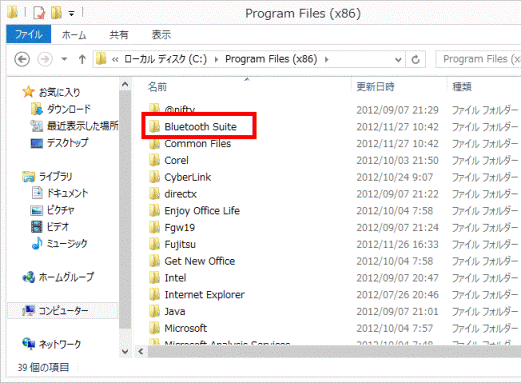Switch to the 共有 tab
Image resolution: width=521 pixels, height=383 pixels.
pos(119,35)
